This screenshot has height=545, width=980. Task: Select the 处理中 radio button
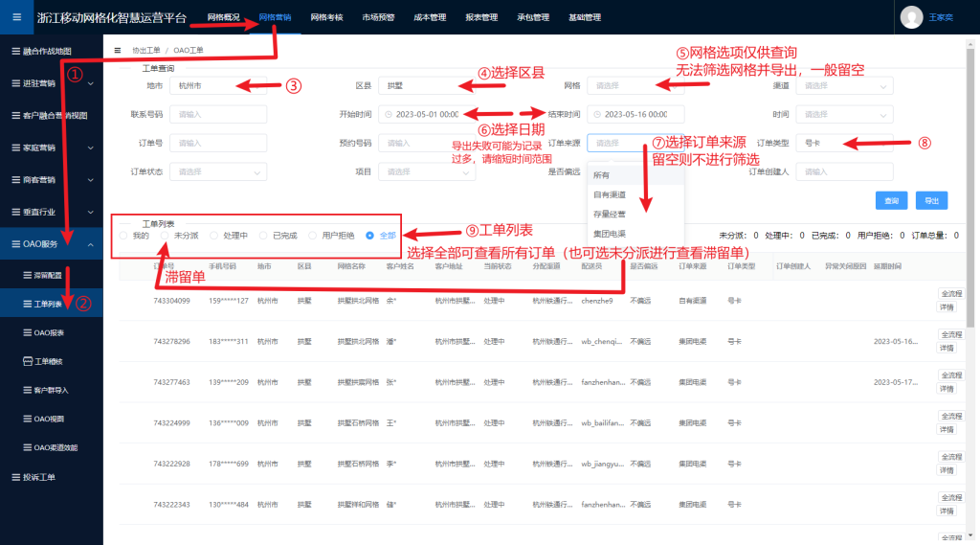214,235
